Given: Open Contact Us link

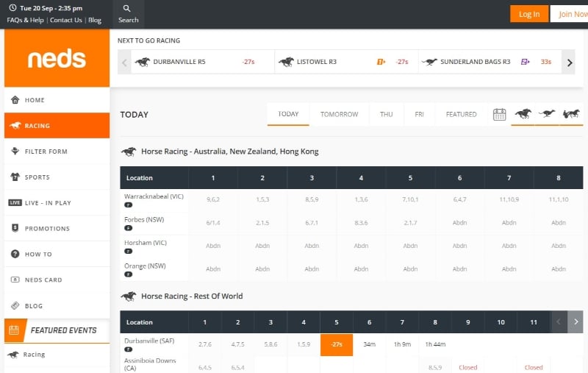Looking at the screenshot, I should pyautogui.click(x=66, y=20).
